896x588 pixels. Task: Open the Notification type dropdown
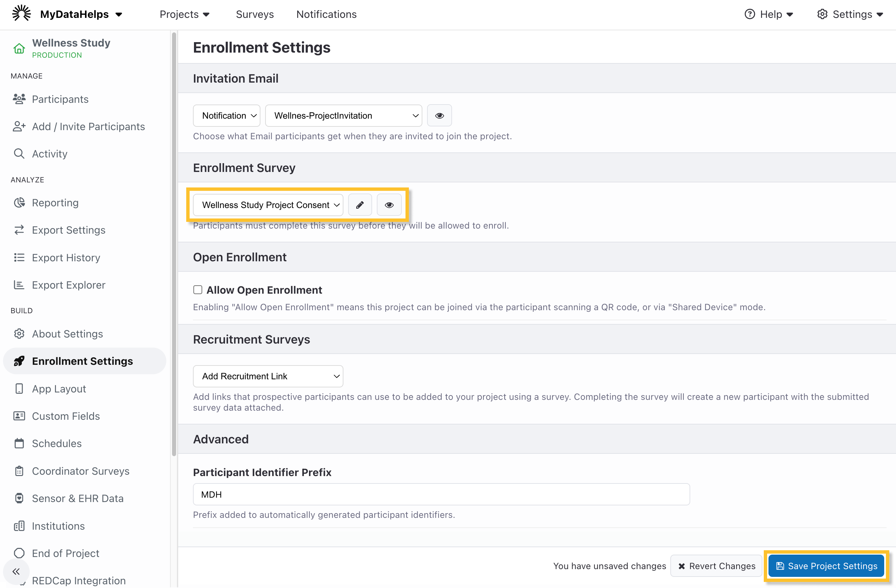pos(227,116)
